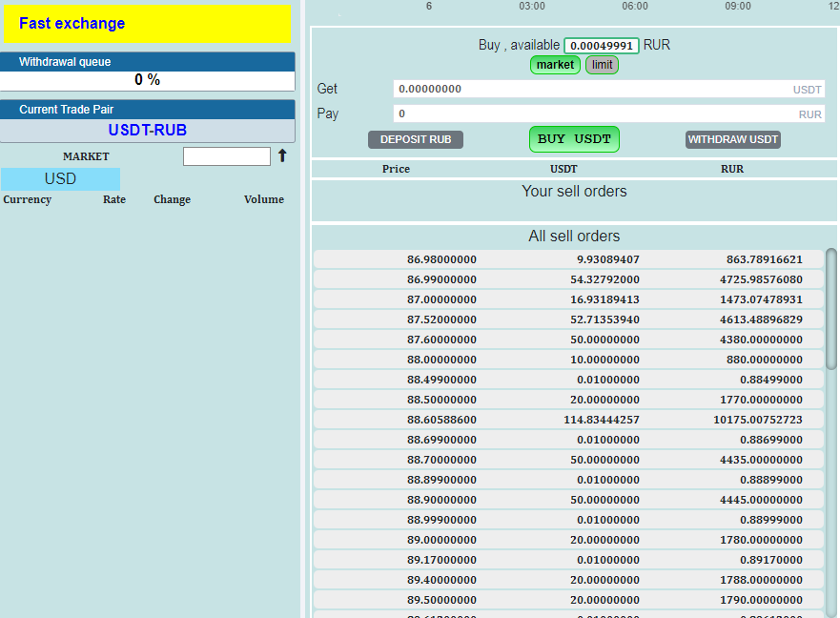Click the up arrow next to market search
Image resolution: width=840 pixels, height=618 pixels.
click(x=282, y=155)
